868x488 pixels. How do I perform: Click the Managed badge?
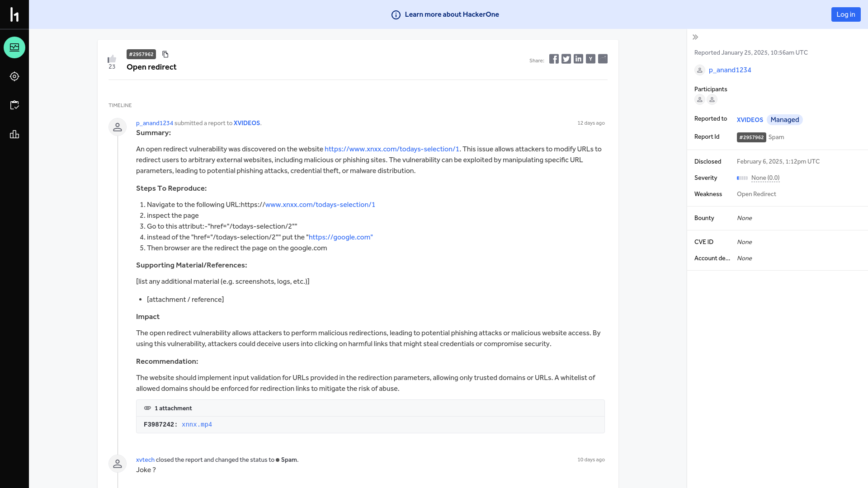785,120
